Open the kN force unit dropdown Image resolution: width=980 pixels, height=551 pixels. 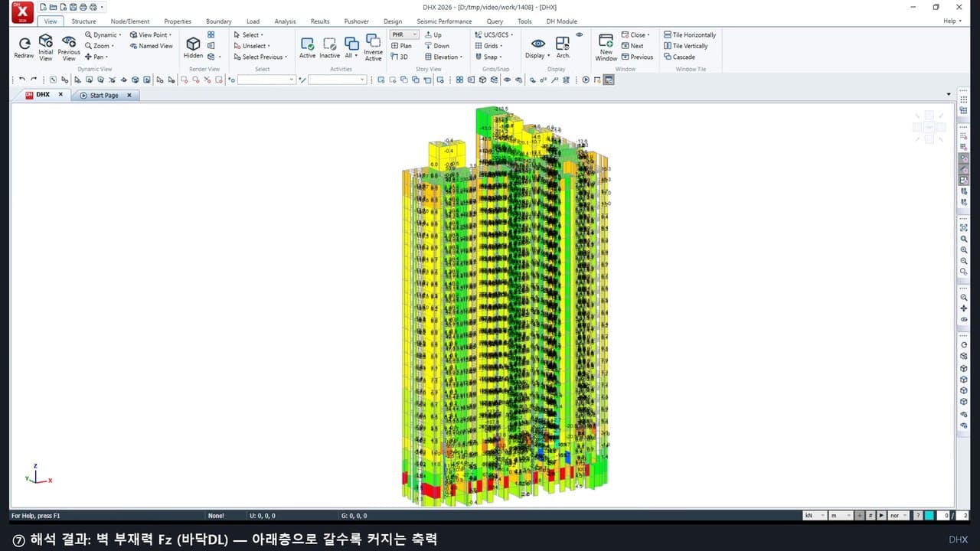tap(814, 516)
